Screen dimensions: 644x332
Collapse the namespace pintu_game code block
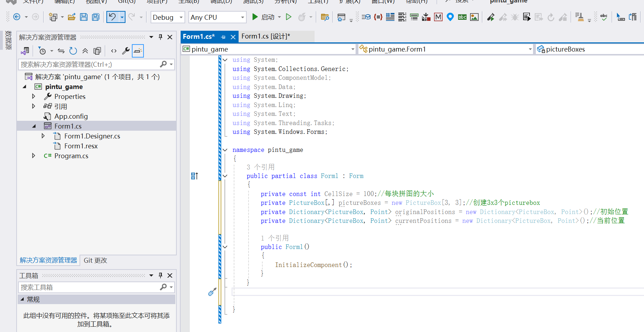tap(225, 150)
